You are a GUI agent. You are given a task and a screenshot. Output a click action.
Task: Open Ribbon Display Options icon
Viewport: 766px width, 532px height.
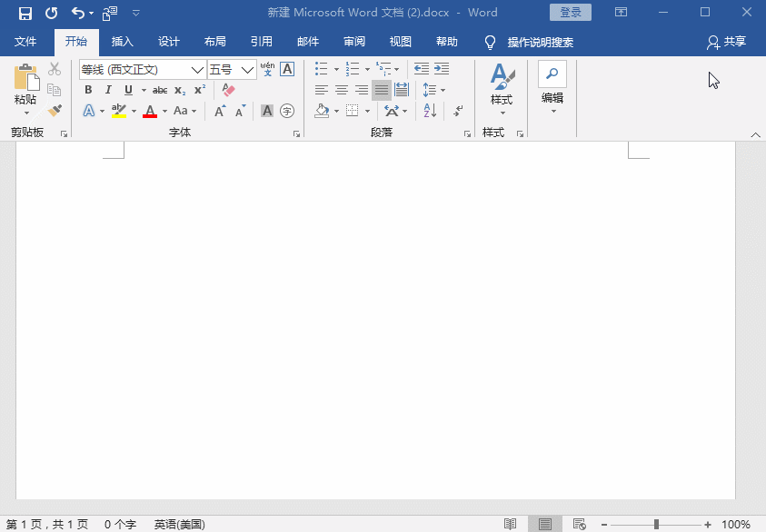coord(621,12)
